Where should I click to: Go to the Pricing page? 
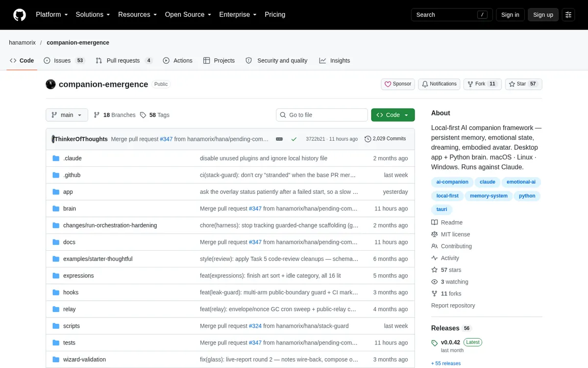coord(275,15)
